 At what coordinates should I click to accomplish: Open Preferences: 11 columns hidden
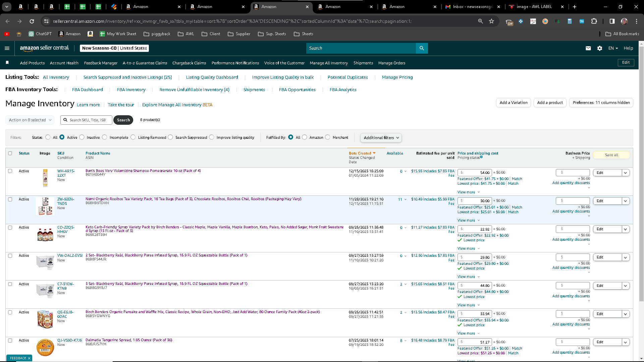601,103
